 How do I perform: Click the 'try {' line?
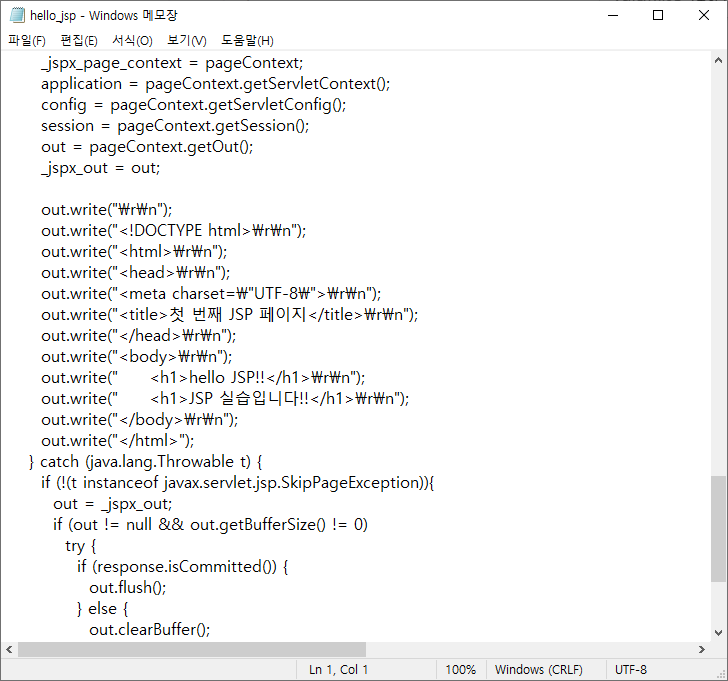point(81,546)
